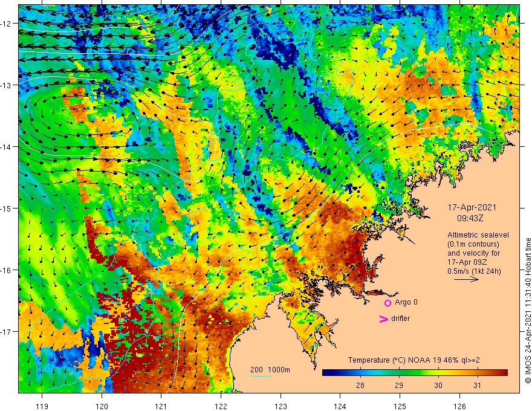Click the 'Altimetric sealevel' legend text
Viewport: 532px width, 411px height.
[x=478, y=235]
